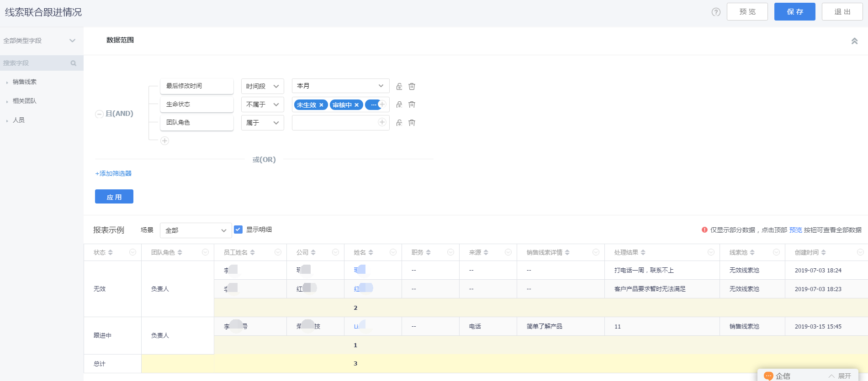Open the 全部类型字段 dropdown
Screen dimensions: 868x381
(x=40, y=41)
